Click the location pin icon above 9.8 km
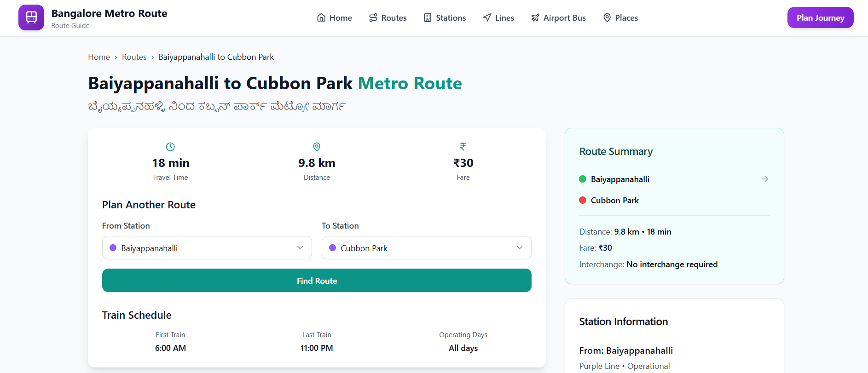The width and height of the screenshot is (868, 373). [x=317, y=147]
